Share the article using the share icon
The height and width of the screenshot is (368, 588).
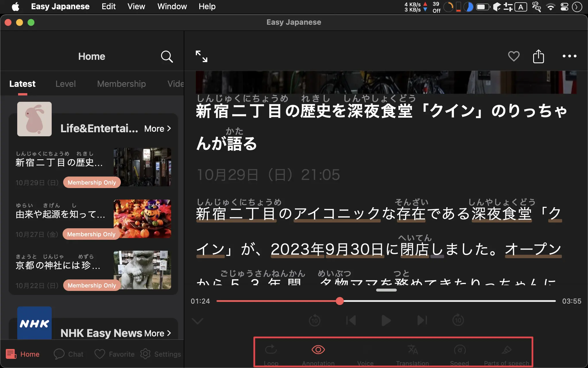click(538, 56)
